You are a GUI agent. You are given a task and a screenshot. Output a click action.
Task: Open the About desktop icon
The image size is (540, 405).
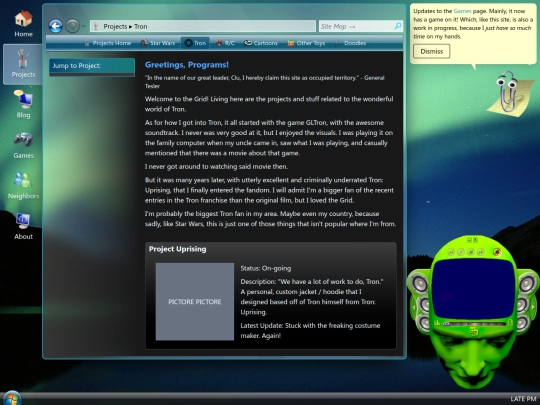pyautogui.click(x=23, y=226)
